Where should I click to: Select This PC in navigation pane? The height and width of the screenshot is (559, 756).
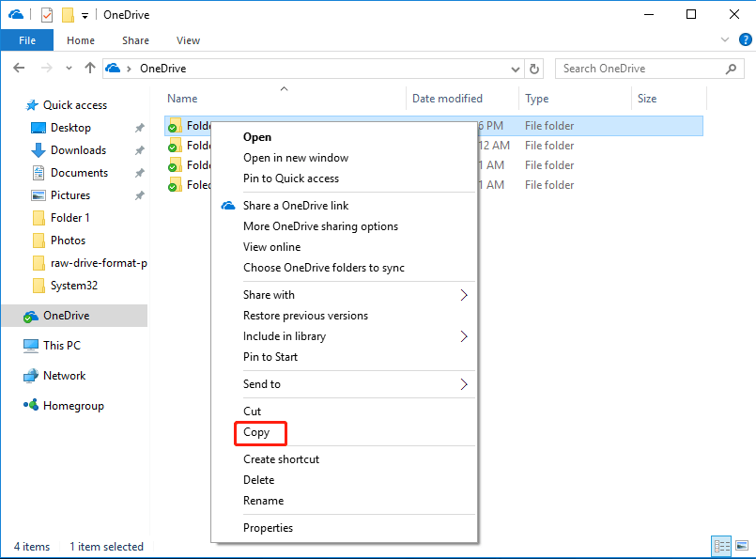coord(61,346)
